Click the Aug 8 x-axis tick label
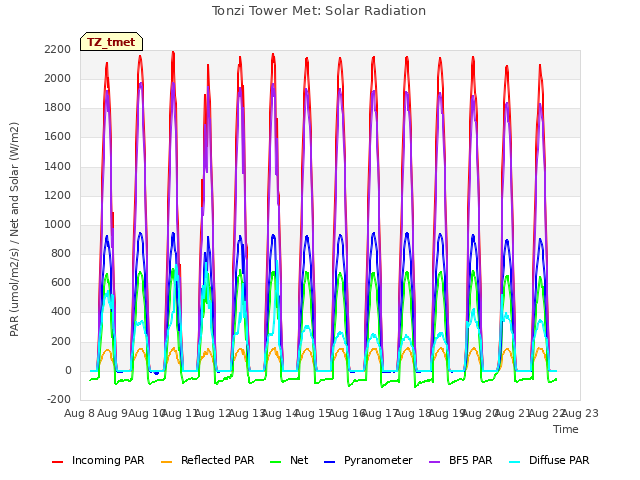Screen dimensions: 640x480 (80, 413)
